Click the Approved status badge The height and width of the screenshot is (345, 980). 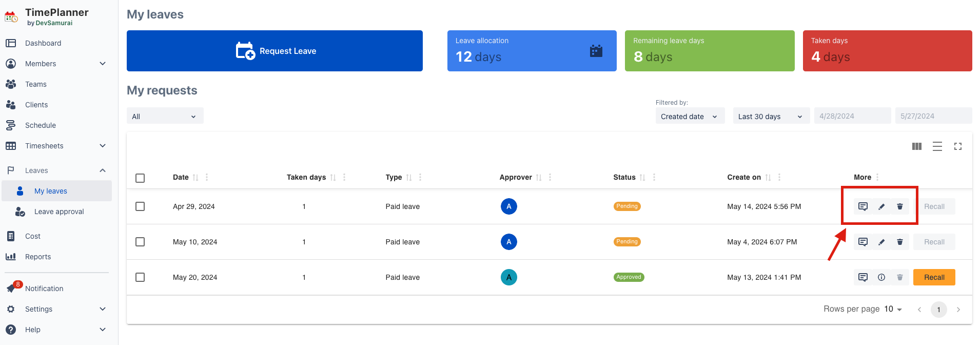(x=629, y=277)
